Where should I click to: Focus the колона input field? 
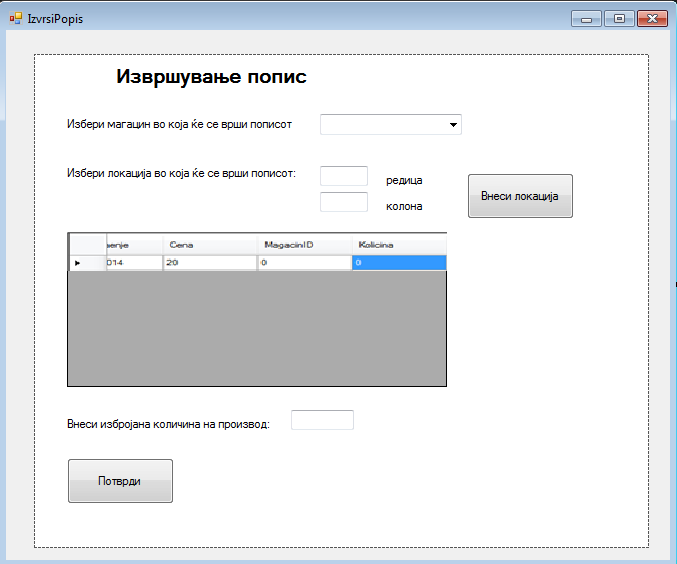pyautogui.click(x=344, y=202)
